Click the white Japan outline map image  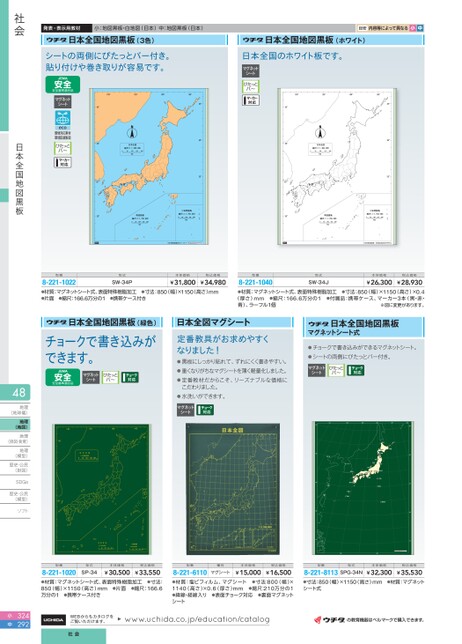338,166
